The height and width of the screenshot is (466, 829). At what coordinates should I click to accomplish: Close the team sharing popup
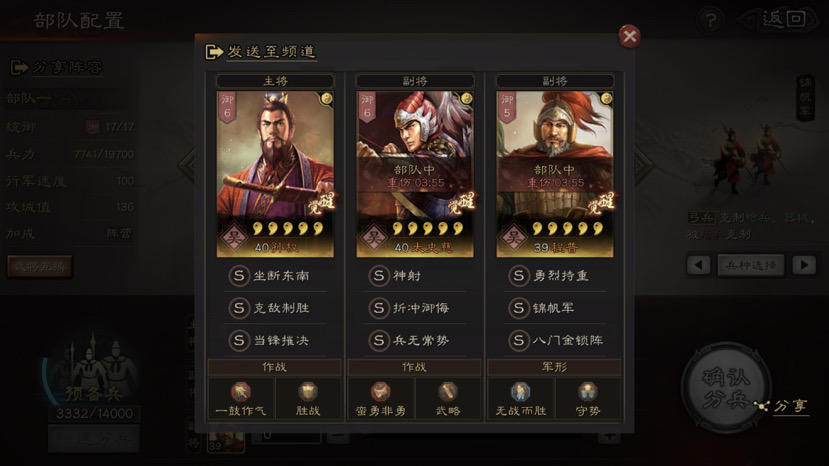tap(629, 36)
